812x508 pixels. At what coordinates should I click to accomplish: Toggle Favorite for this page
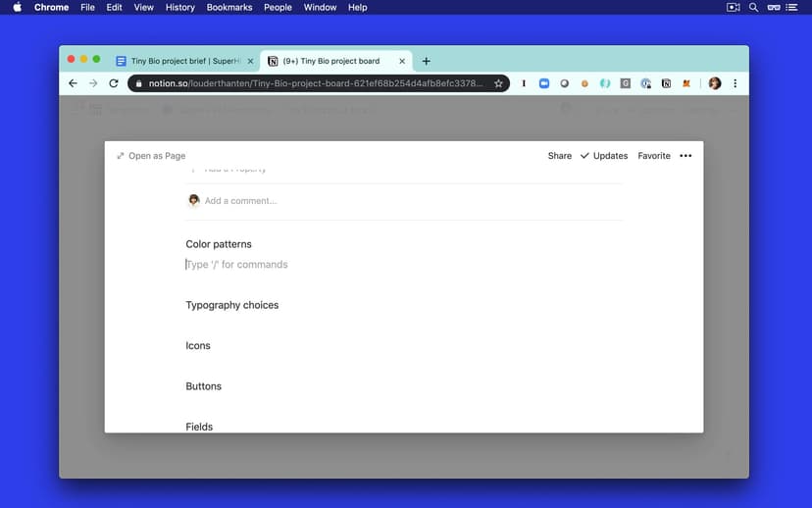pos(654,156)
